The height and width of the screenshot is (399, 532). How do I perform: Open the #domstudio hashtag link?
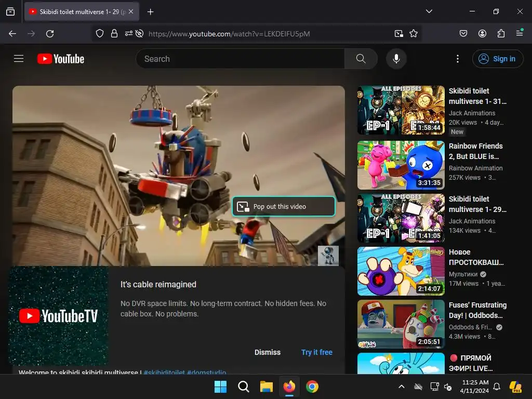coord(206,372)
